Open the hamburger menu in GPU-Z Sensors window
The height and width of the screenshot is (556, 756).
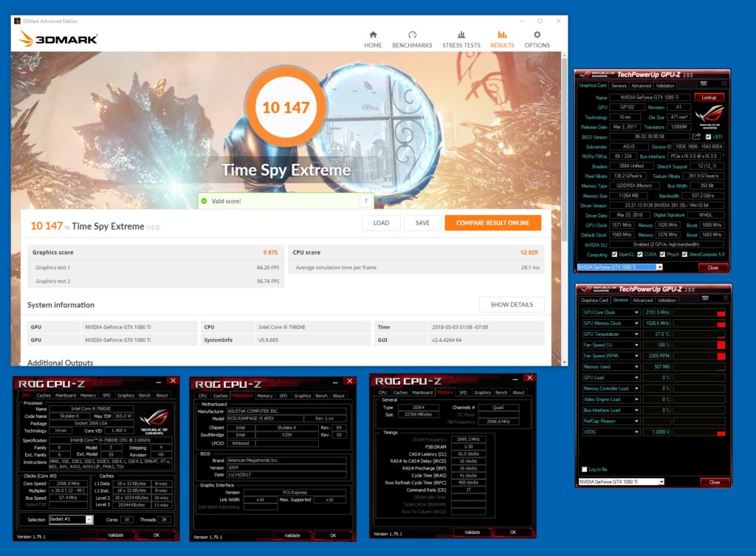[725, 298]
